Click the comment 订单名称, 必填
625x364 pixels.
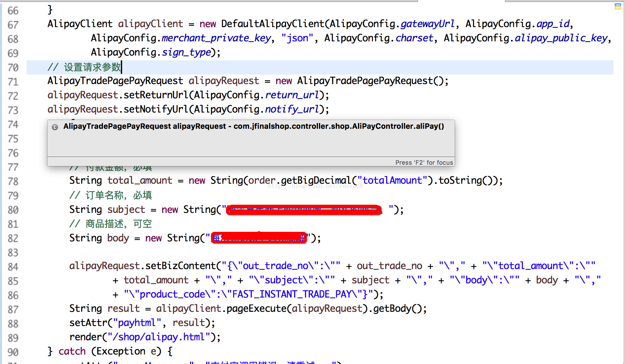click(111, 195)
